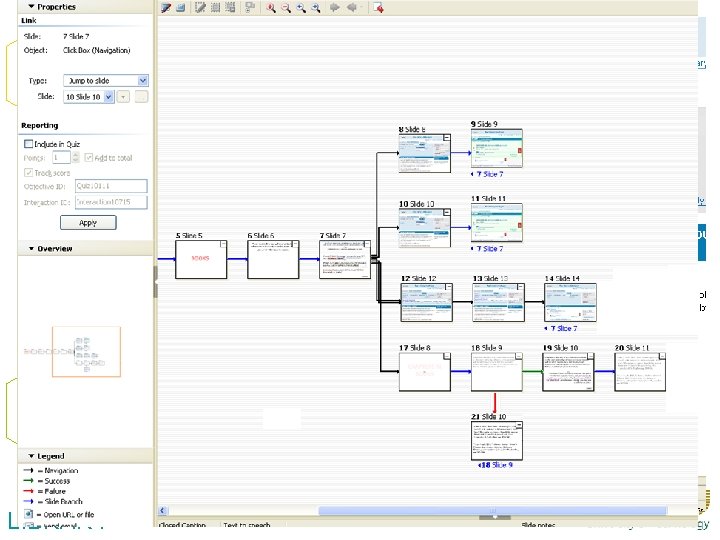
Task: Select the 9 Slide 9 thumbnail
Action: 497,148
